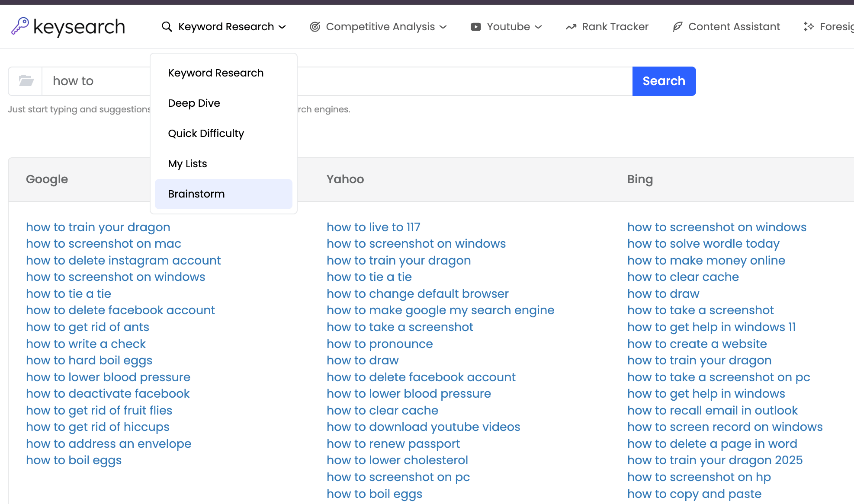Open the folder icon in the search bar
Screen dimensions: 854x504
pos(25,81)
